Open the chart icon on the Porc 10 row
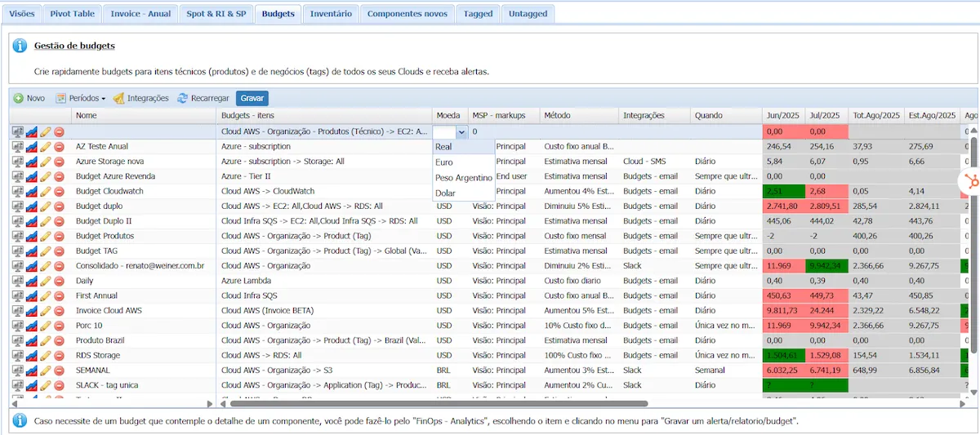 coord(31,326)
